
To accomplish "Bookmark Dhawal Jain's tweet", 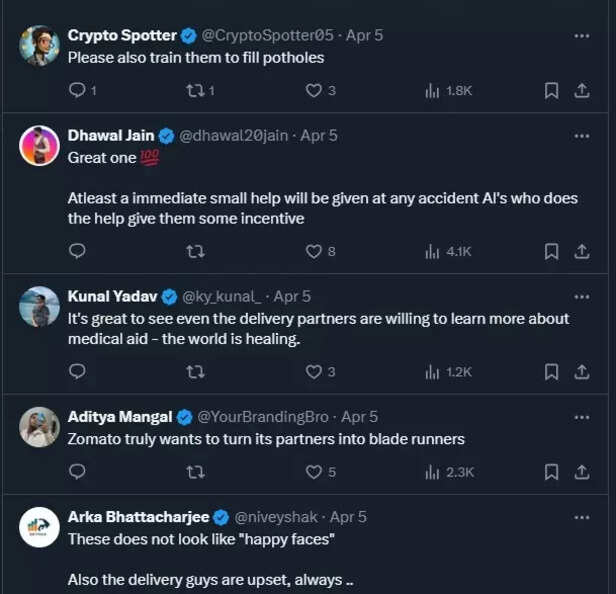I will 551,251.
